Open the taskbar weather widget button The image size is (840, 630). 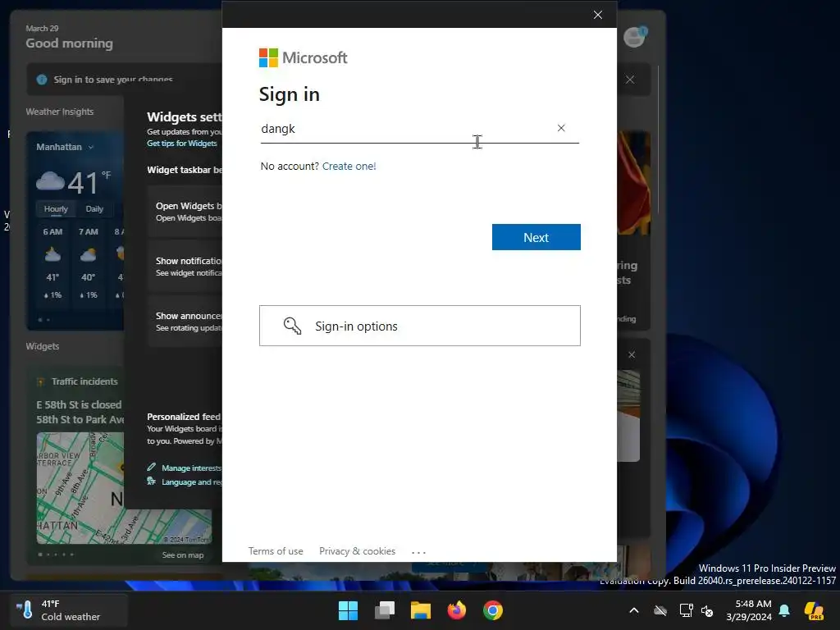[x=69, y=610]
